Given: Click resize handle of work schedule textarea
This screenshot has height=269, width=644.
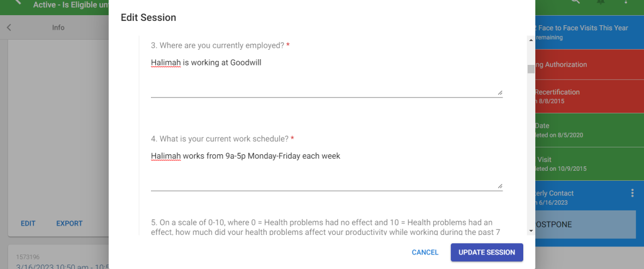Looking at the screenshot, I should [500, 185].
